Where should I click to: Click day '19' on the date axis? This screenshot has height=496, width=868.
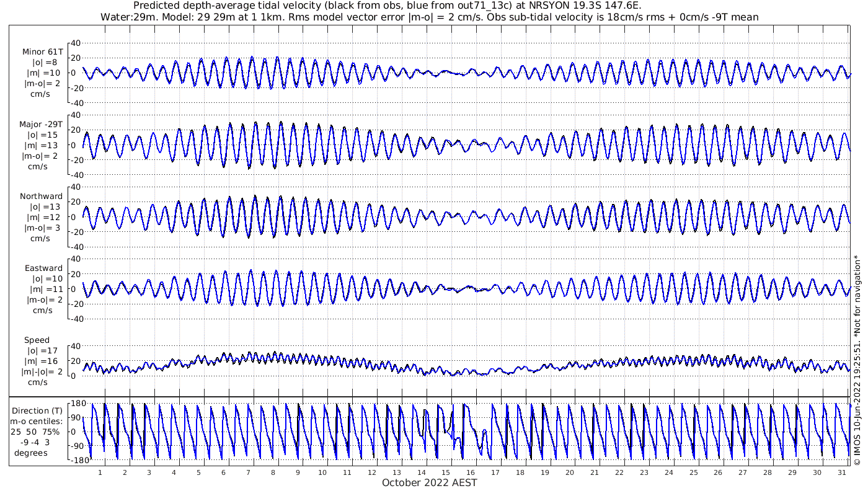coord(545,472)
